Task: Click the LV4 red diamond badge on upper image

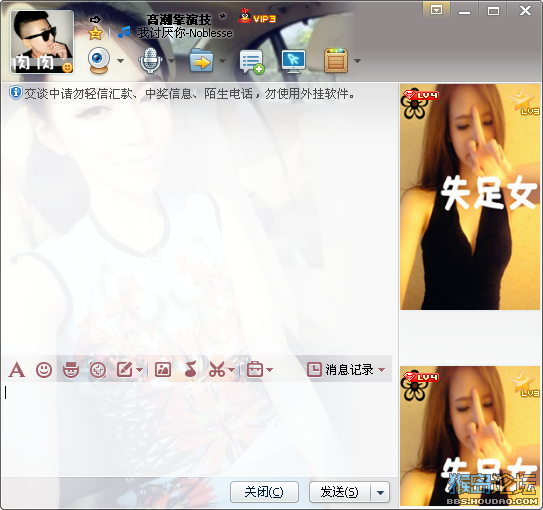Action: [421, 95]
